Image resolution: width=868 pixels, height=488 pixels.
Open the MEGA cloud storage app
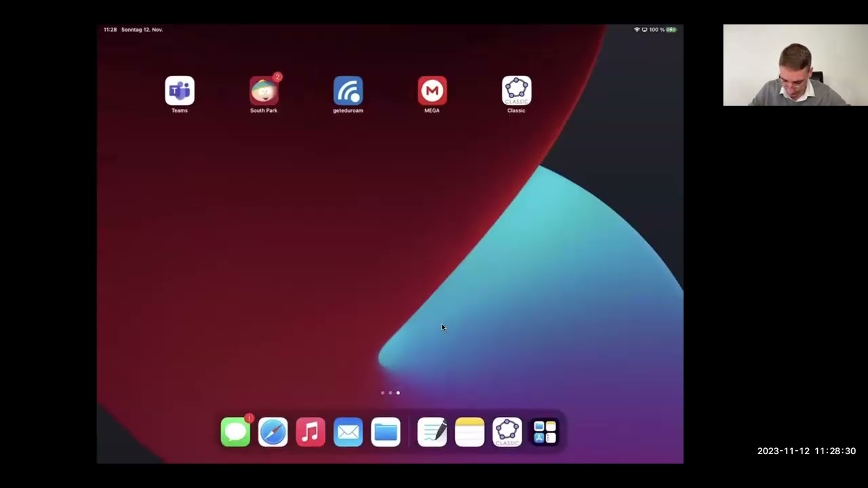(x=432, y=91)
